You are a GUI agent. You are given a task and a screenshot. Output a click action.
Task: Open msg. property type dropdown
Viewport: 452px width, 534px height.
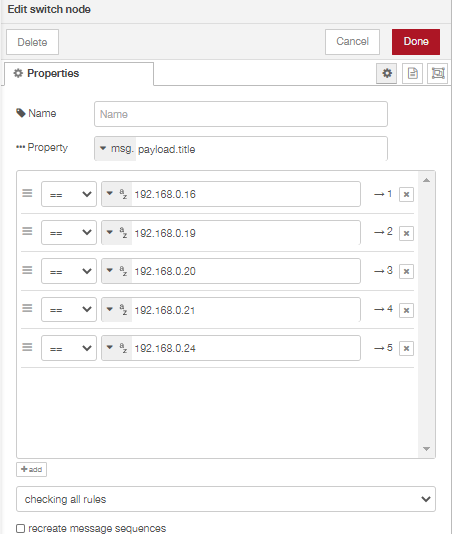click(116, 148)
